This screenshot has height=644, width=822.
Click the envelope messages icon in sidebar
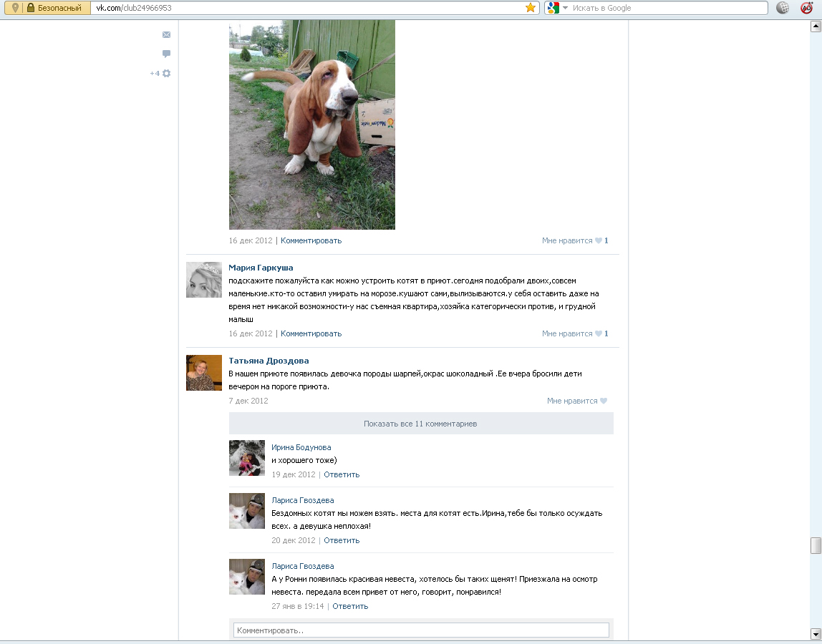coord(166,34)
